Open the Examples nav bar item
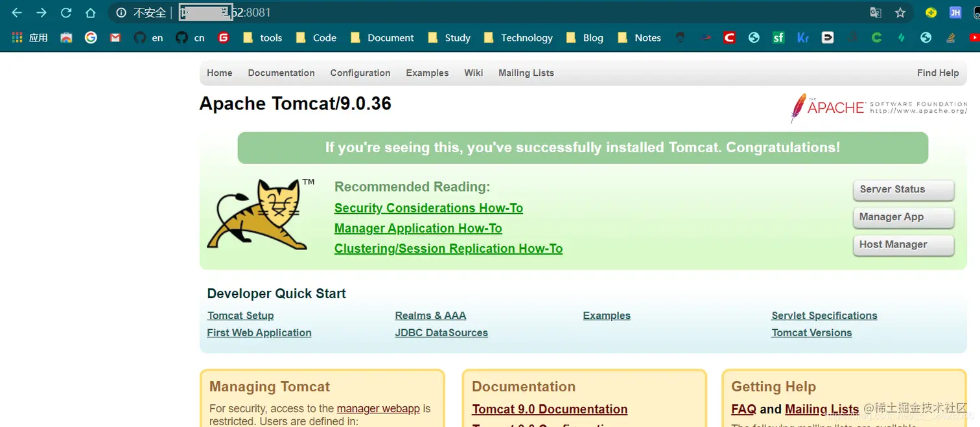 click(427, 73)
